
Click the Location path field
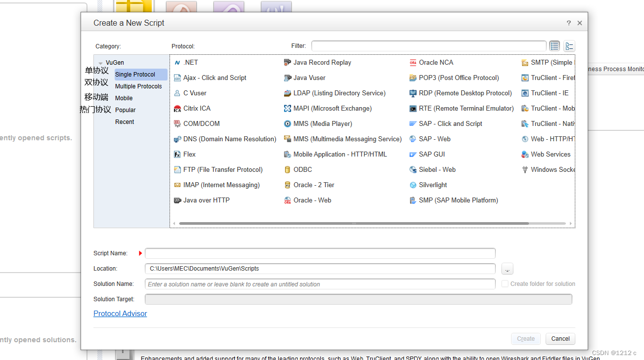pos(320,269)
